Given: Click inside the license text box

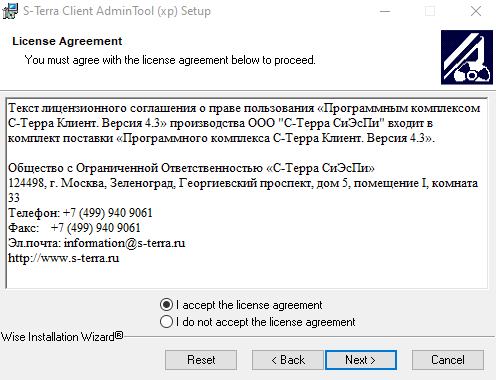Looking at the screenshot, I should [247, 193].
